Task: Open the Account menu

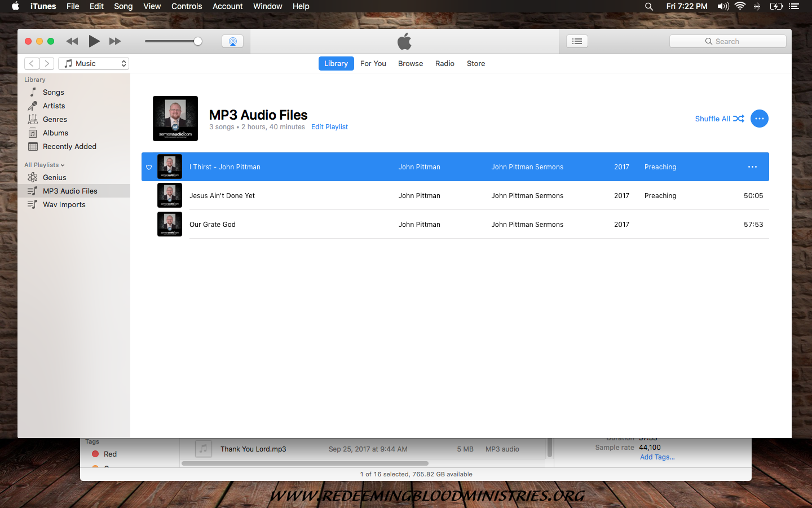Action: tap(228, 6)
